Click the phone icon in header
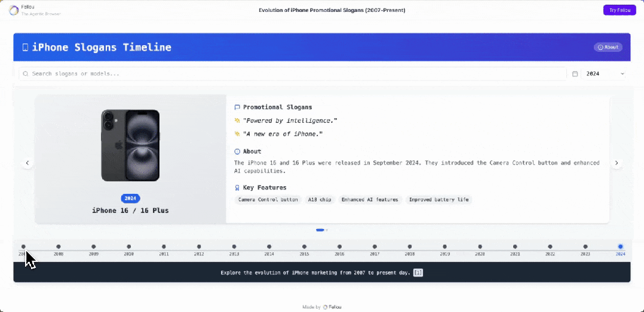The height and width of the screenshot is (312, 644). click(26, 48)
